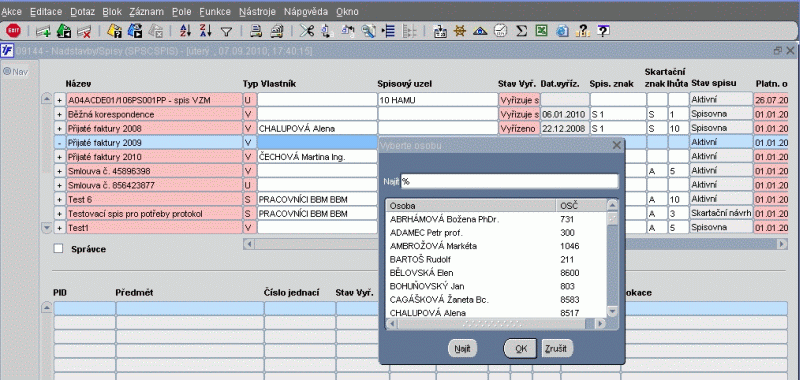Tick the Správce checkbox
This screenshot has height=380, width=800.
59,249
